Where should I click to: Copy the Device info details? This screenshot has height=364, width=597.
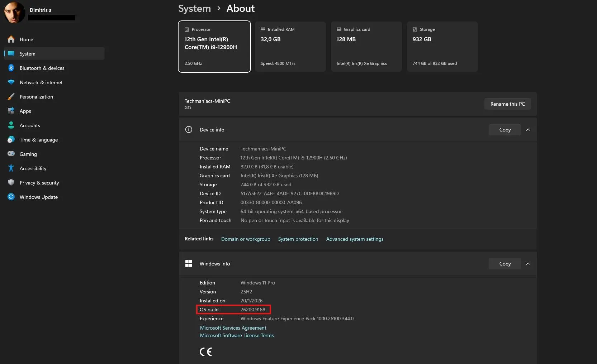(x=505, y=130)
